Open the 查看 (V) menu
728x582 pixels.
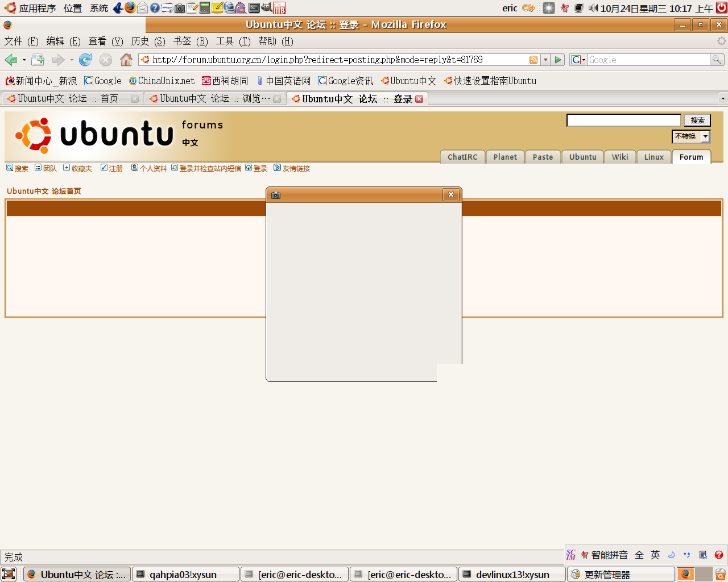[105, 41]
